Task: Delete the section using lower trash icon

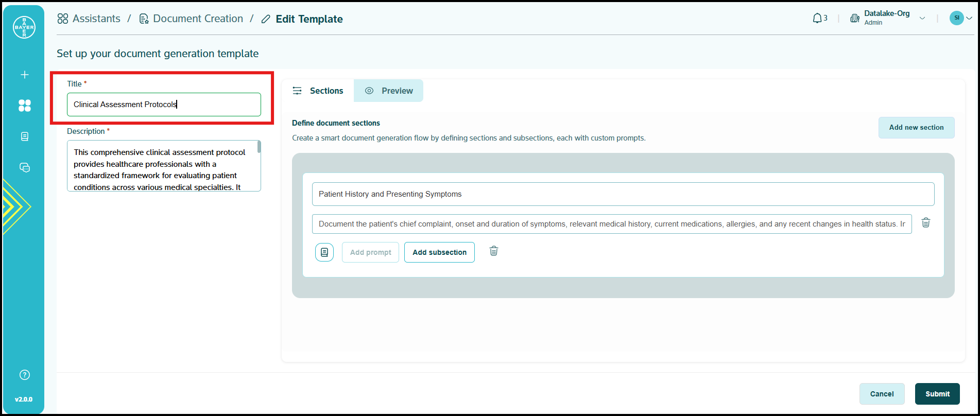Action: (493, 251)
